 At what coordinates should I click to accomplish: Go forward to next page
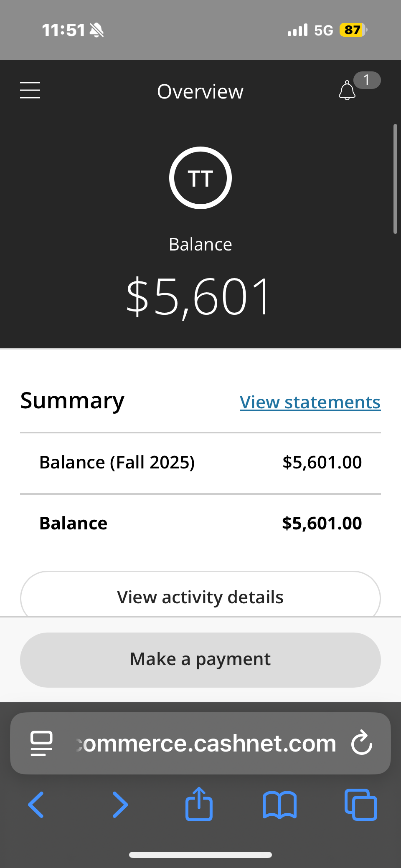tap(120, 805)
